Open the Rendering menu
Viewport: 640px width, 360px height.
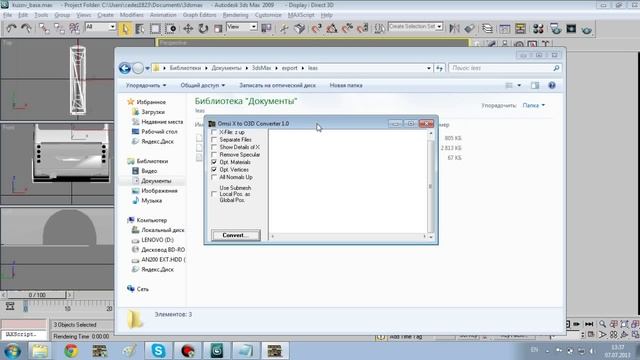click(x=235, y=15)
